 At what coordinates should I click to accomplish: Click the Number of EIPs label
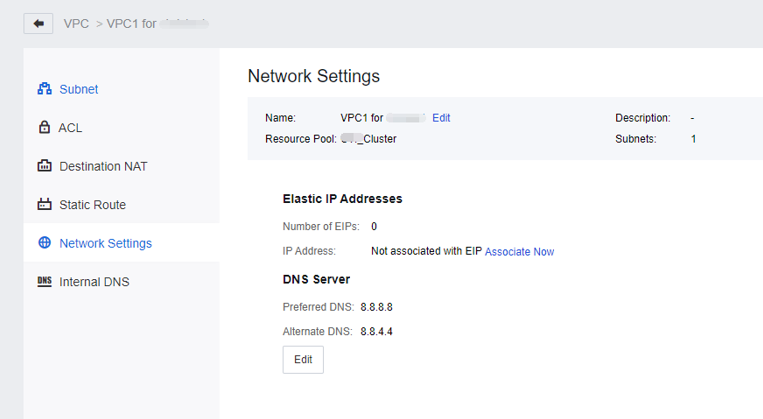click(321, 226)
